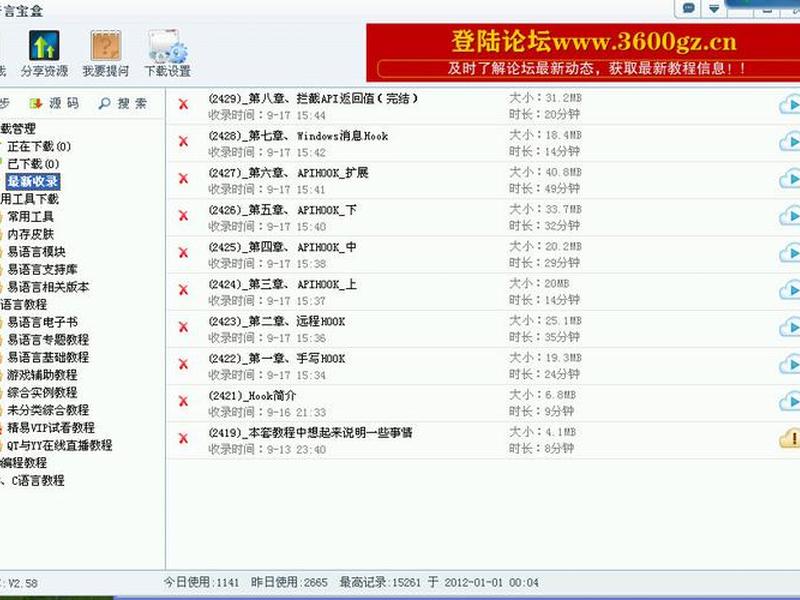The image size is (800, 600).
Task: Select title (2419)_本套教程中想起来说明一些事情
Action: 310,433
